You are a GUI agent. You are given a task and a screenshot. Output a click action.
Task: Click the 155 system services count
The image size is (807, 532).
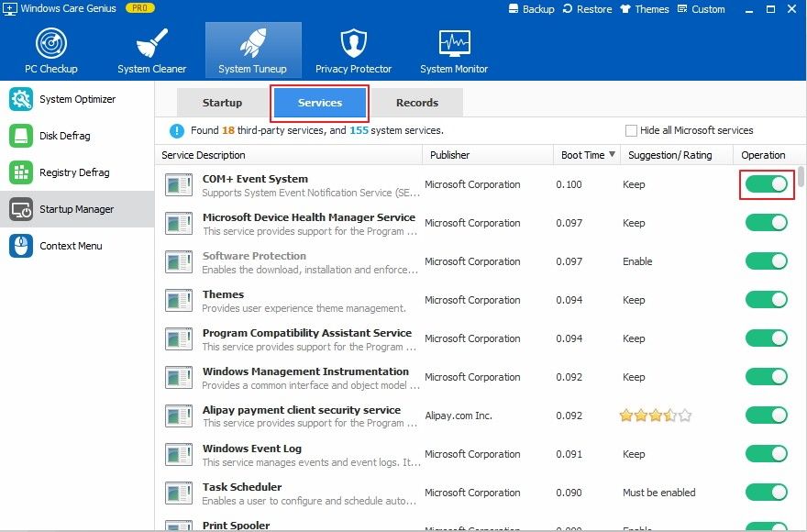point(359,130)
